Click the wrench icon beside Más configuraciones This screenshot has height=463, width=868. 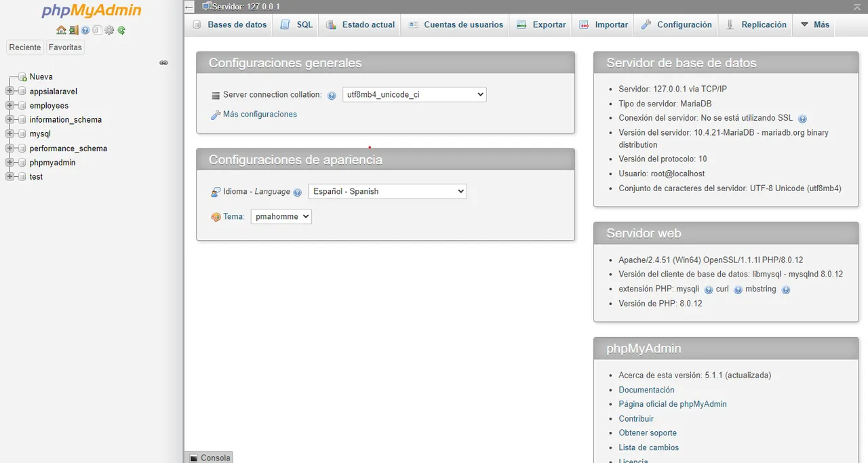pyautogui.click(x=216, y=115)
